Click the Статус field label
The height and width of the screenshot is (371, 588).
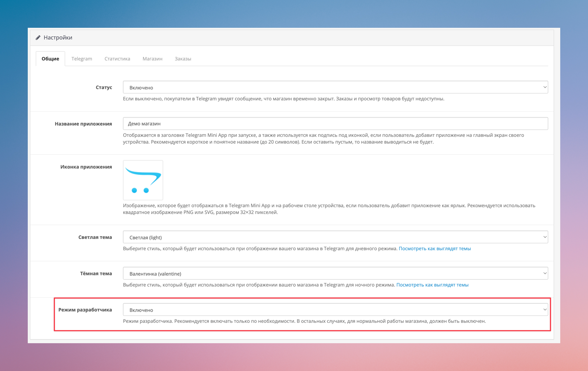104,88
